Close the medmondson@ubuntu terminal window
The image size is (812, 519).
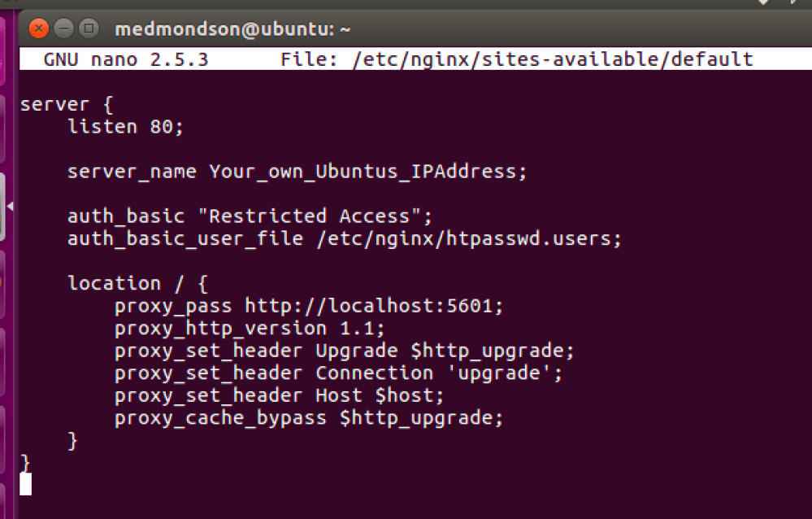pyautogui.click(x=38, y=29)
